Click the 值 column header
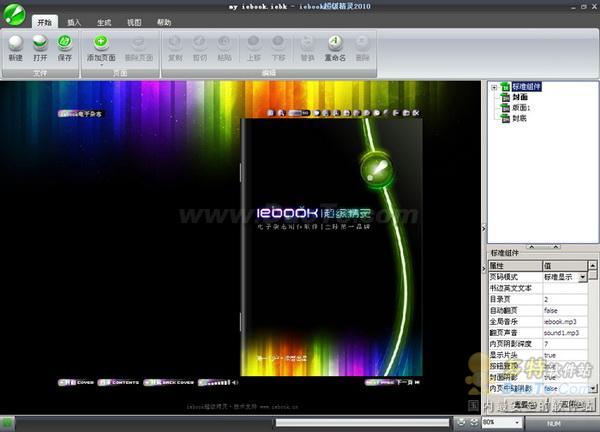The width and height of the screenshot is (600, 432). click(x=565, y=266)
